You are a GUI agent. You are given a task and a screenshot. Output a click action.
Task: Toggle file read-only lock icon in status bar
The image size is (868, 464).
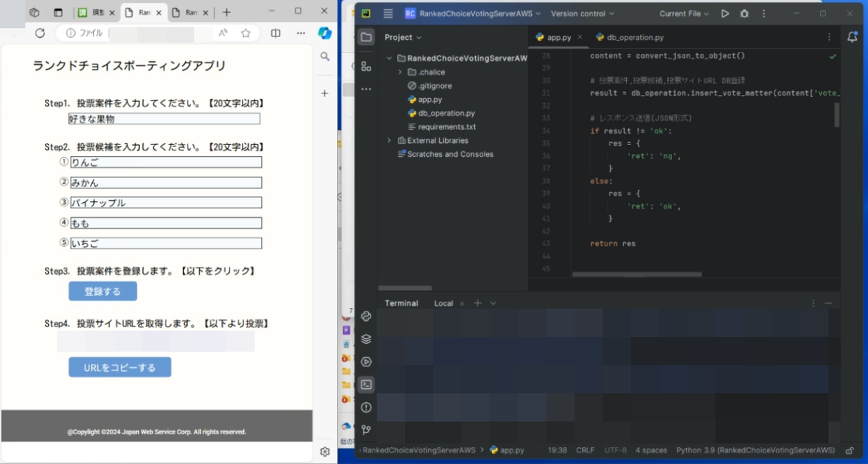point(850,450)
